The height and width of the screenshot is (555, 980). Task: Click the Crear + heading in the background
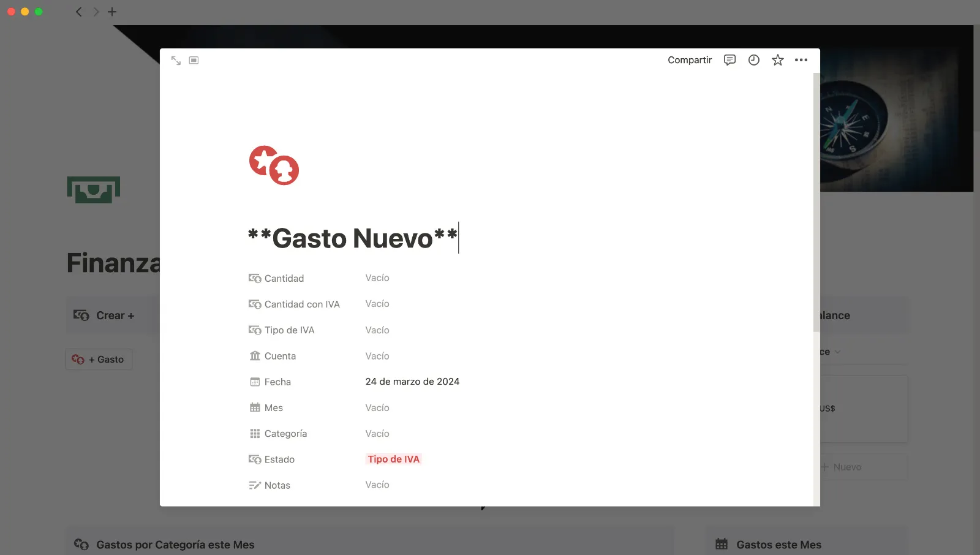pos(115,315)
